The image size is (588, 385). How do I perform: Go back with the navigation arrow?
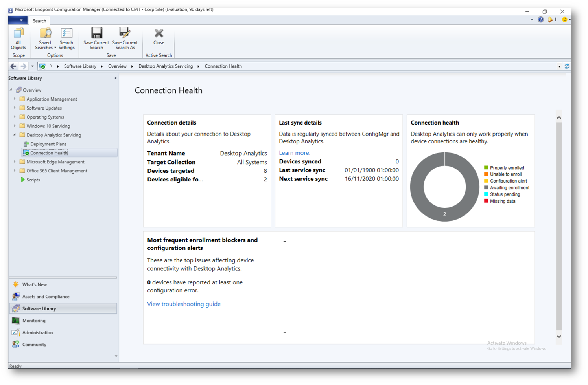point(13,66)
